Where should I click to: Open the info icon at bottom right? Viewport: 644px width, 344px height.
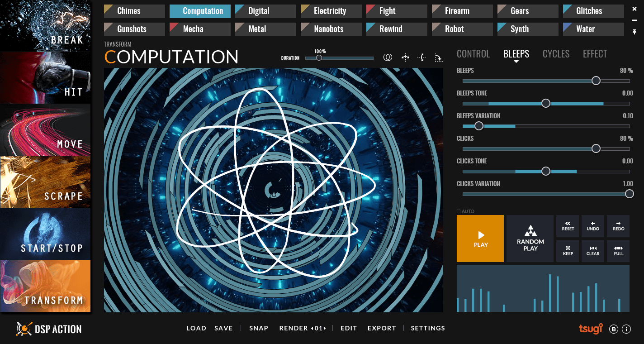pos(626,329)
